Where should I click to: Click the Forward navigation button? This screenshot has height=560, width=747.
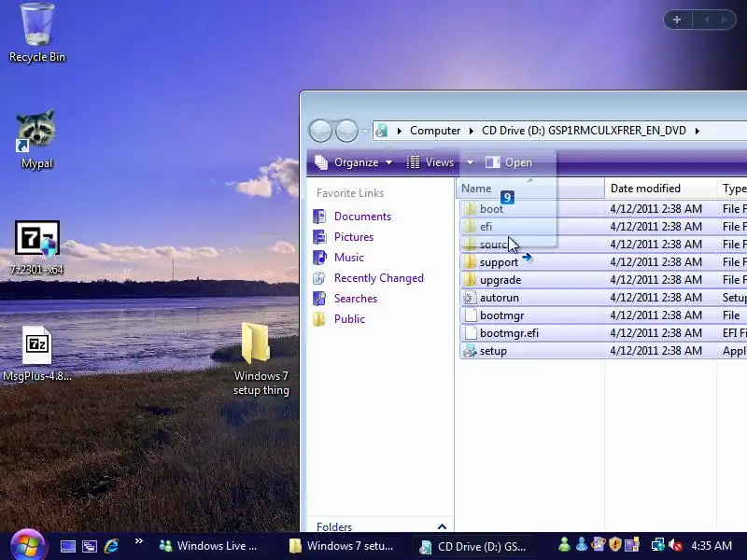pyautogui.click(x=346, y=131)
